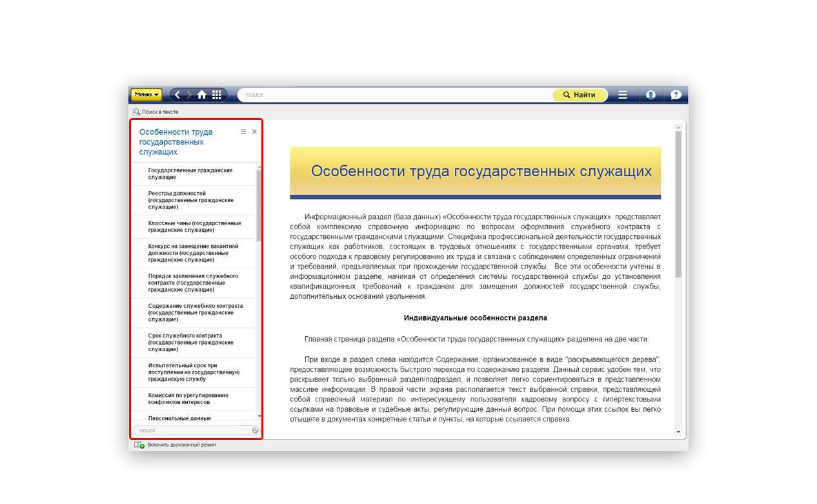The image size is (817, 504).
Task: Open the user profile icon
Action: coord(651,95)
